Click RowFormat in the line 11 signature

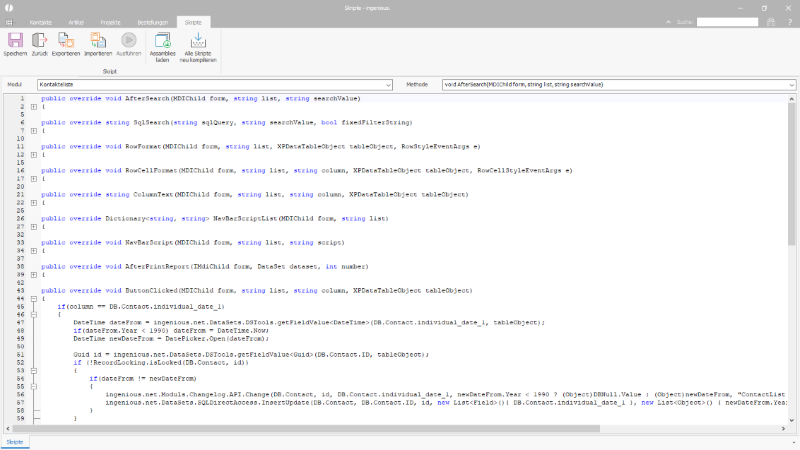[143, 146]
